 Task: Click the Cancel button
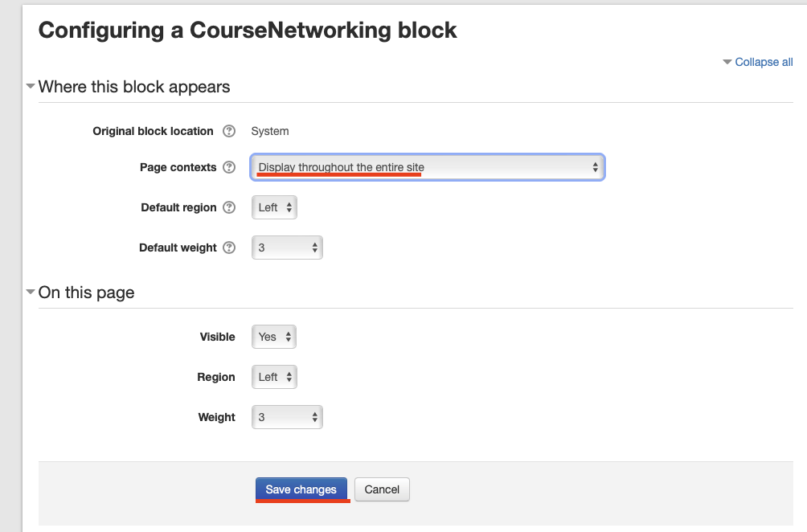click(x=382, y=489)
